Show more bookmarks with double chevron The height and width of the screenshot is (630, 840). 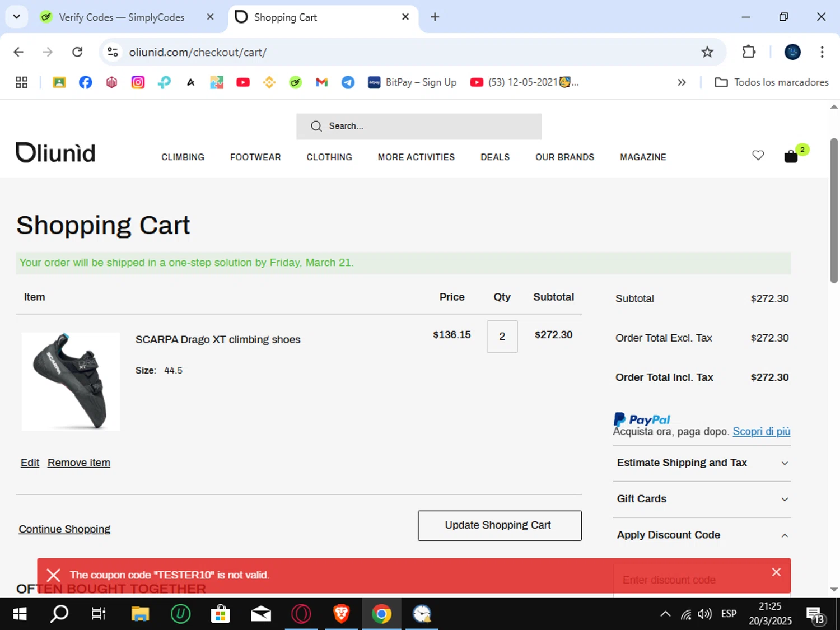682,82
